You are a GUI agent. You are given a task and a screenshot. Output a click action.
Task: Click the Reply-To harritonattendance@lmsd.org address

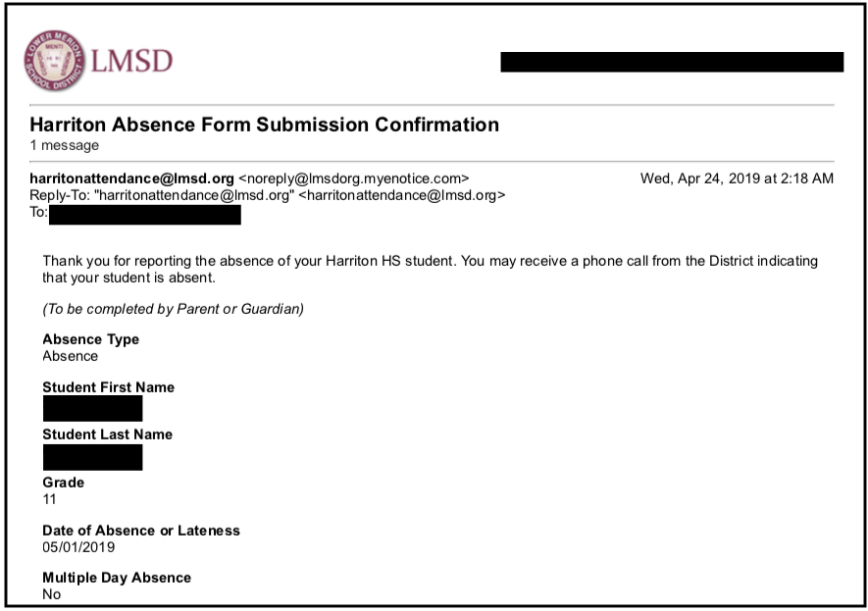pyautogui.click(x=402, y=195)
